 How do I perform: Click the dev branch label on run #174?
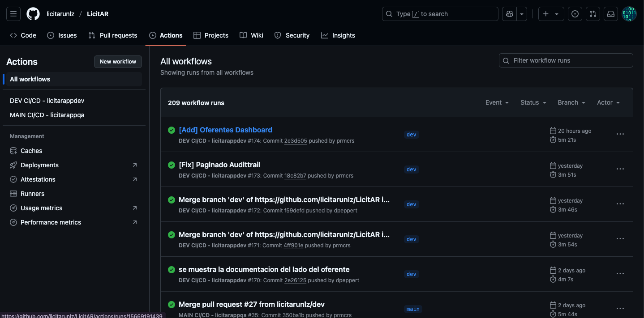click(411, 135)
